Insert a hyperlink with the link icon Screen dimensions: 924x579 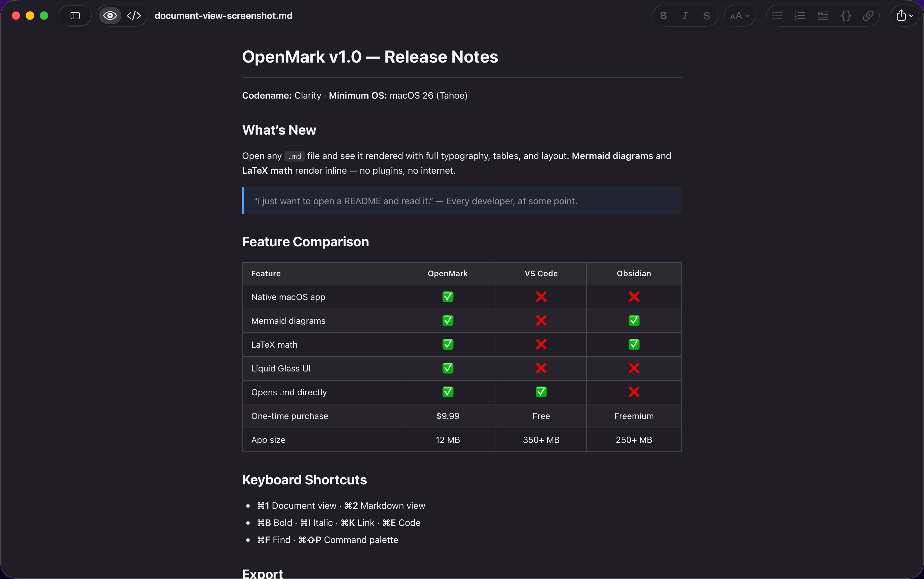tap(868, 15)
